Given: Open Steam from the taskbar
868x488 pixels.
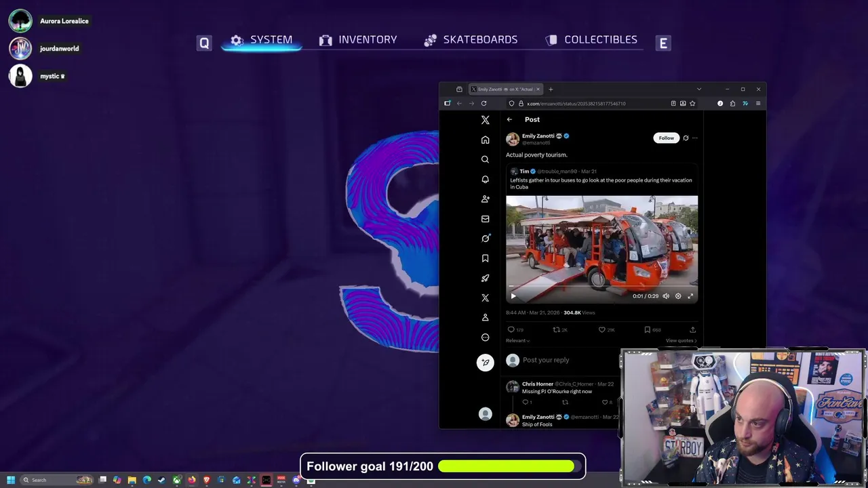Looking at the screenshot, I should (x=161, y=480).
